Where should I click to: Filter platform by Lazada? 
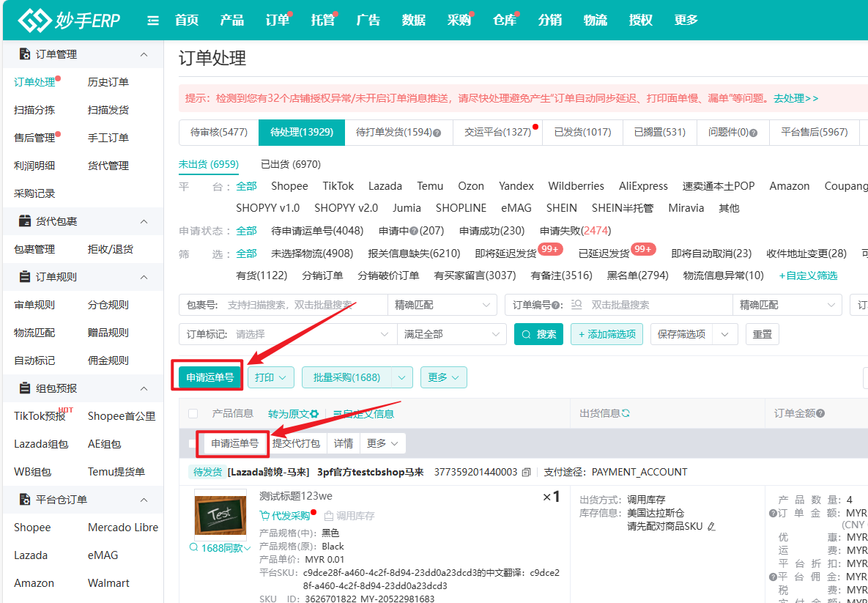click(385, 186)
